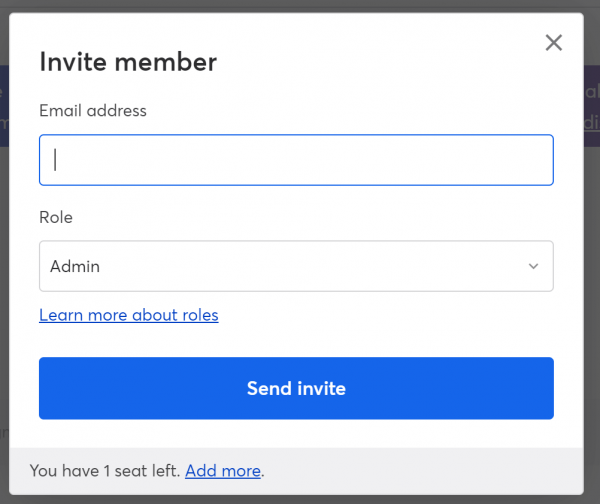This screenshot has height=504, width=600.
Task: Click the gray footer bar of dialog
Action: click(x=420, y=470)
